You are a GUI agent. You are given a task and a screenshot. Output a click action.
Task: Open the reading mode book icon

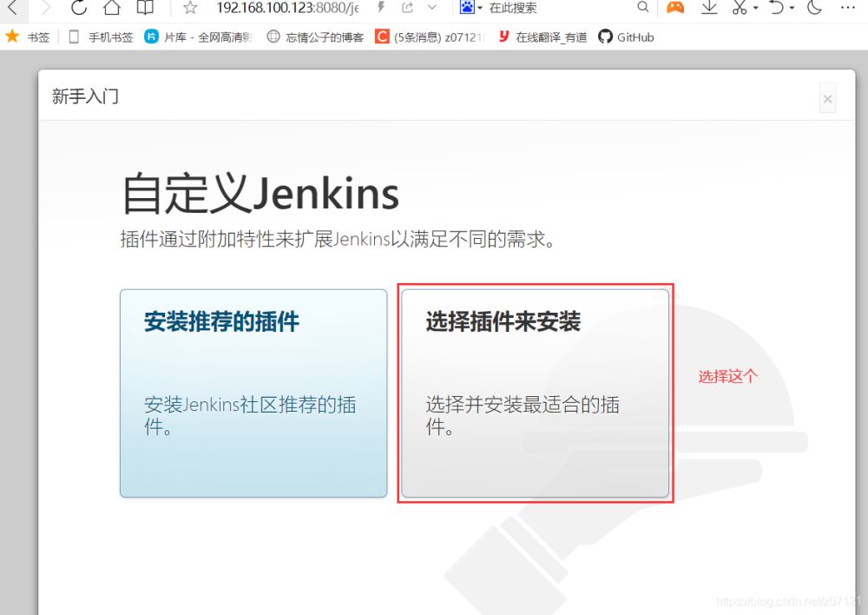[x=145, y=7]
